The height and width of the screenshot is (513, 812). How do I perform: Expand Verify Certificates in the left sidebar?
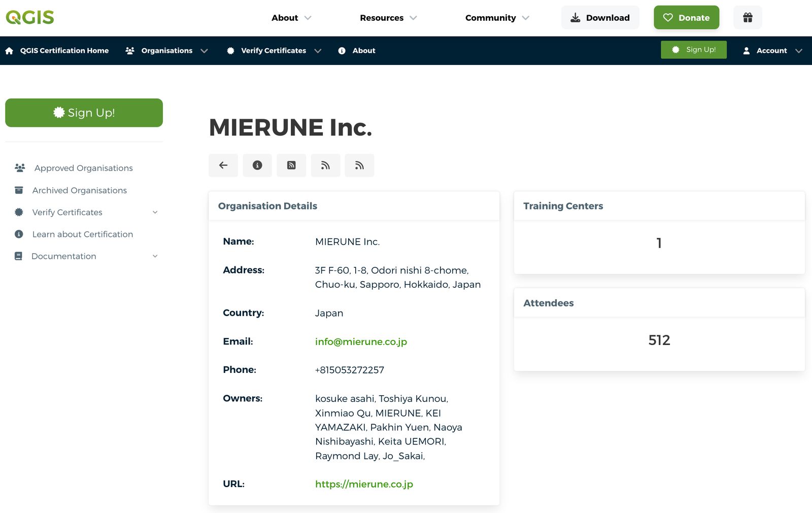click(86, 212)
